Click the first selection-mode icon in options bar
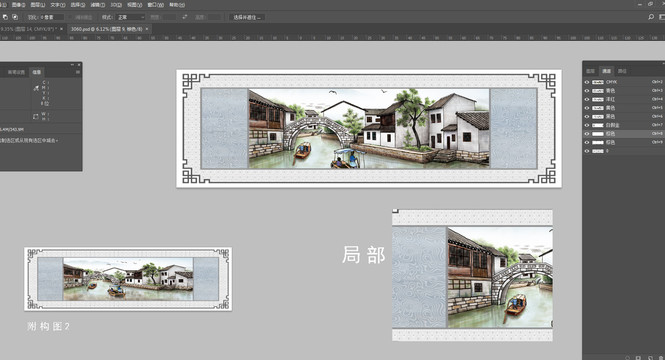This screenshot has height=360, width=665. (5, 17)
